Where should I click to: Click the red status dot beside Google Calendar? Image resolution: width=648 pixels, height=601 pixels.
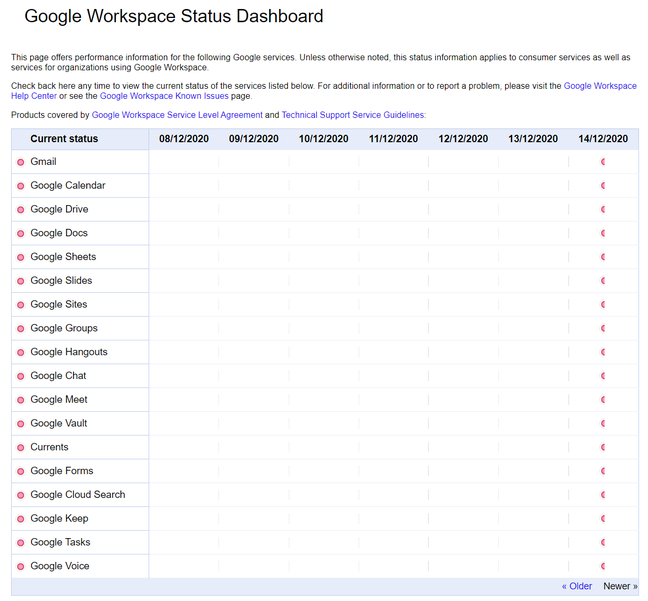pyautogui.click(x=20, y=186)
